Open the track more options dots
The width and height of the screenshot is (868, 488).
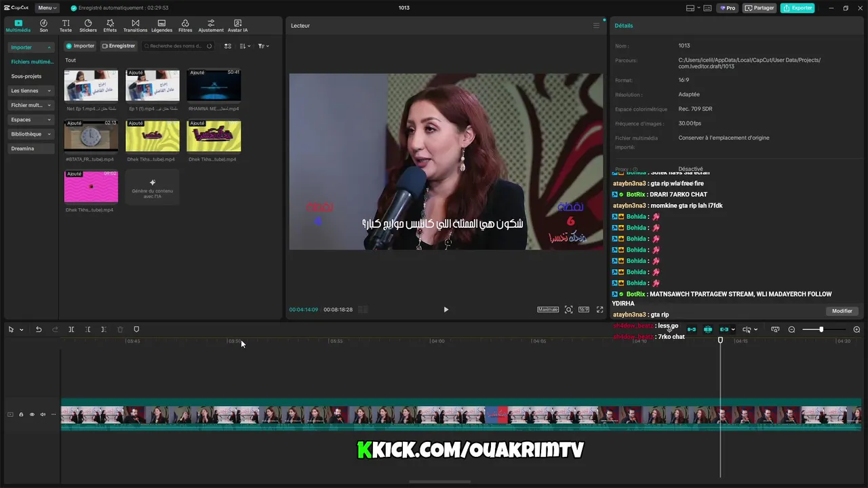tap(54, 414)
